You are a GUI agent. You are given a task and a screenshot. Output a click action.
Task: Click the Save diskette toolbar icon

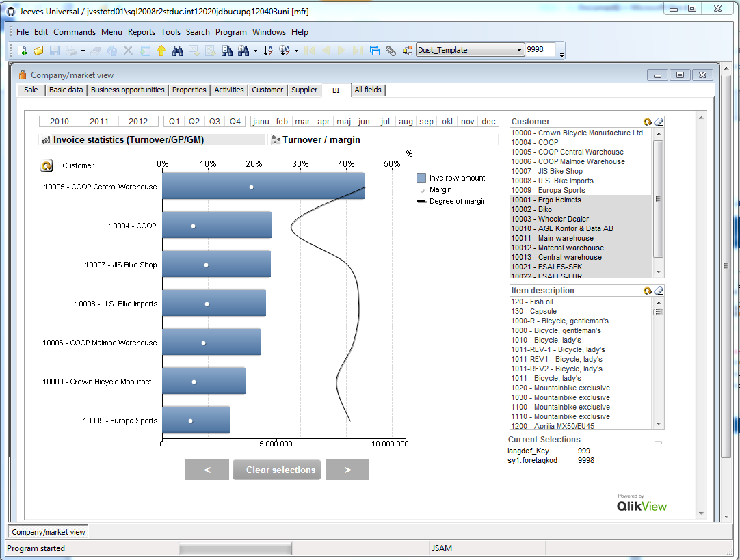click(55, 51)
